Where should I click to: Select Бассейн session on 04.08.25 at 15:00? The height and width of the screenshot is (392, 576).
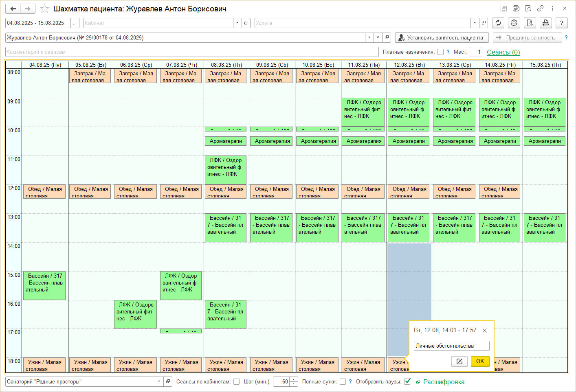click(44, 286)
